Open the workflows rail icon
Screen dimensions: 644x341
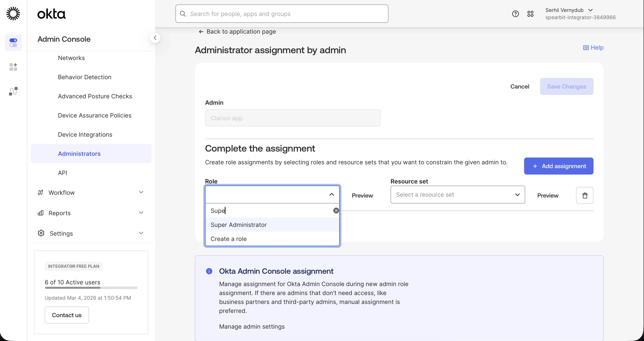point(13,91)
